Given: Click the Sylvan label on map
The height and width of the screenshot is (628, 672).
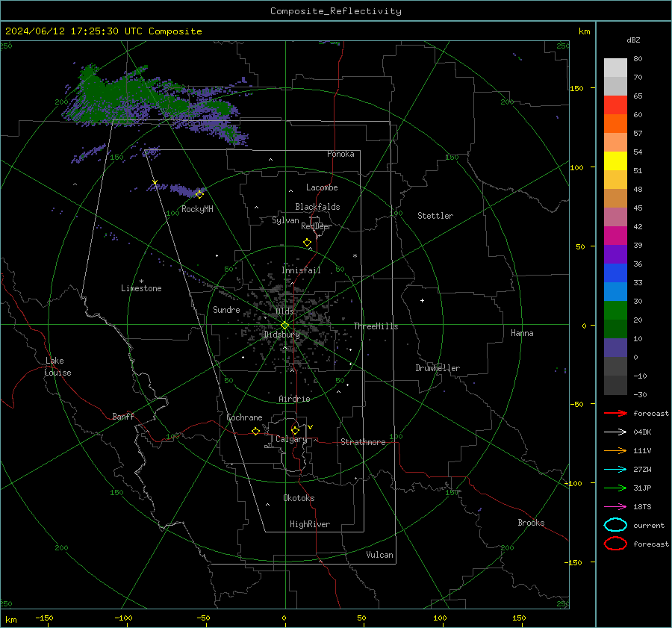Looking at the screenshot, I should [285, 220].
